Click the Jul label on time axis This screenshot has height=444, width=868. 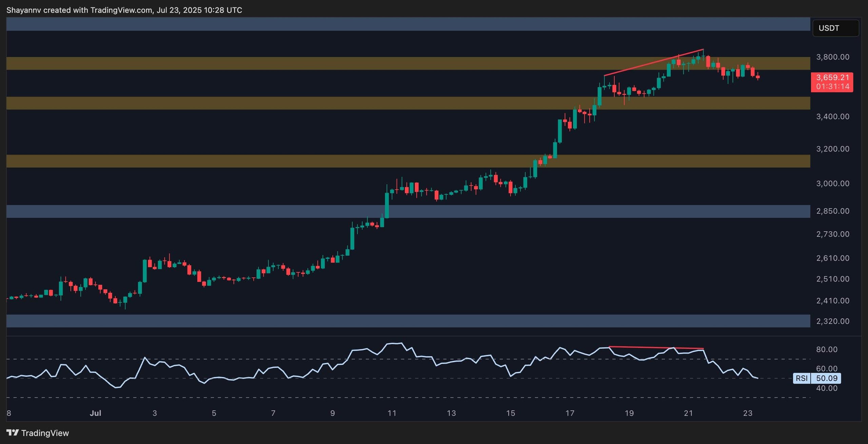pos(95,413)
